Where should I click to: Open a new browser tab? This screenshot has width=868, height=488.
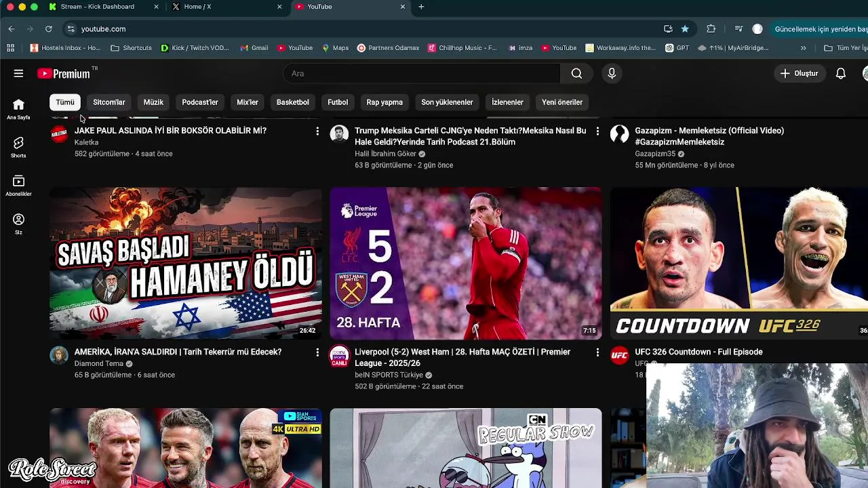[421, 7]
